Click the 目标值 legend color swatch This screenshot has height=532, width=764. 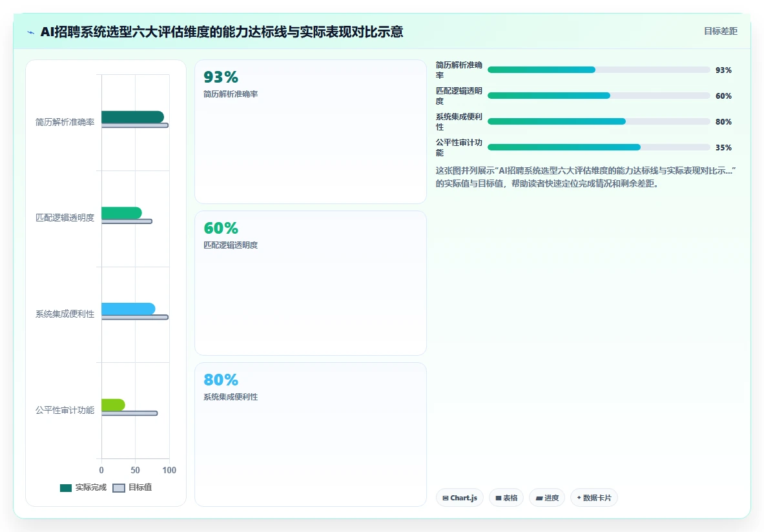click(119, 488)
